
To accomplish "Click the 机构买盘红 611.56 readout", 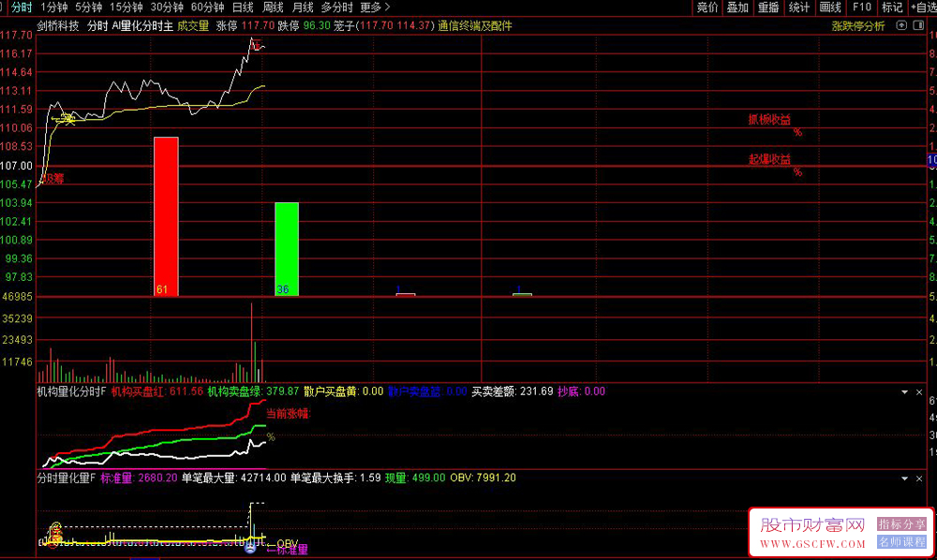I will click(157, 391).
